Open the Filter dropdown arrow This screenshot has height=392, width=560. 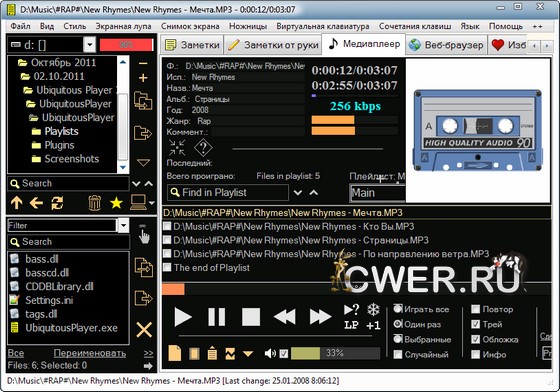tap(123, 226)
